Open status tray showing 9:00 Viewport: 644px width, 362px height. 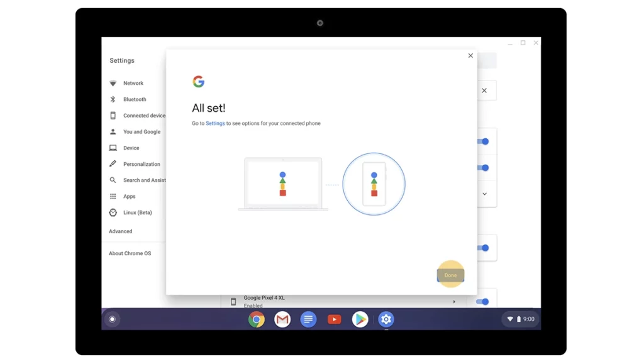[521, 319]
